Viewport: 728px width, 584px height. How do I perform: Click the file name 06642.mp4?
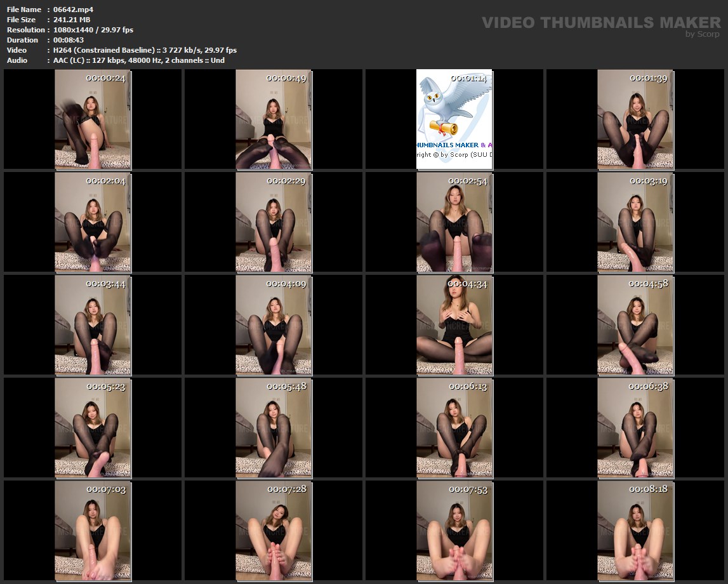[x=73, y=10]
